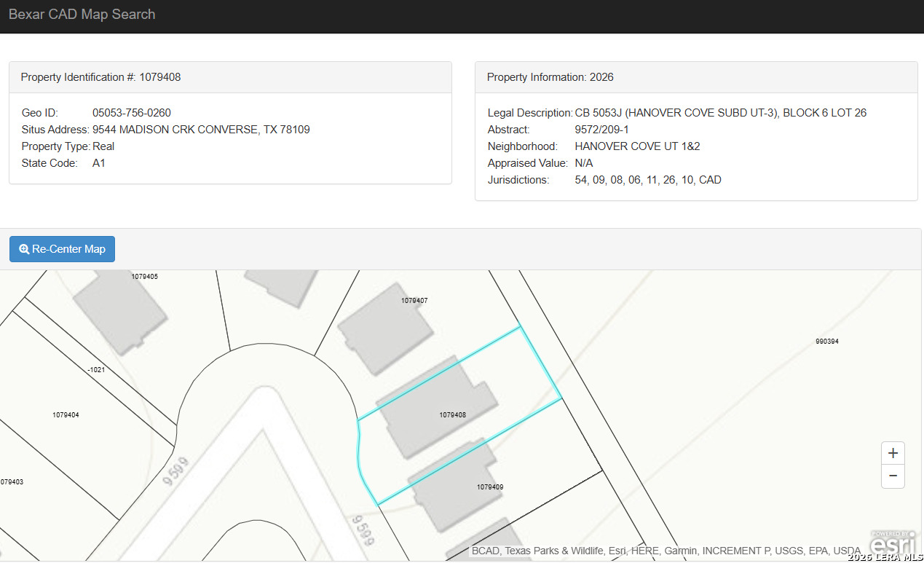Viewport: 924px width, 563px height.
Task: Zoom out with the minus button
Action: click(x=893, y=478)
